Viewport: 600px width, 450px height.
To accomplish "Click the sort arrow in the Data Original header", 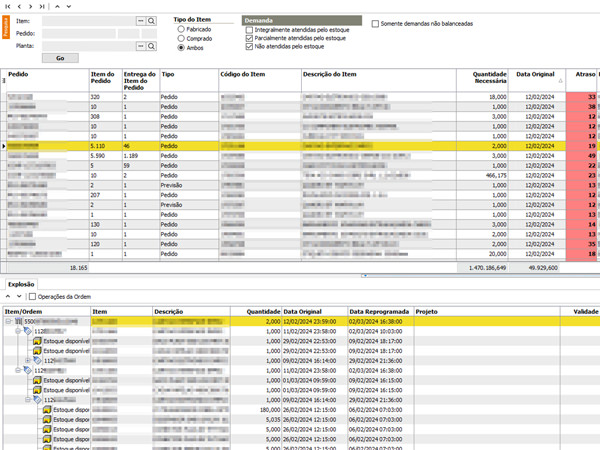I will pos(561,80).
